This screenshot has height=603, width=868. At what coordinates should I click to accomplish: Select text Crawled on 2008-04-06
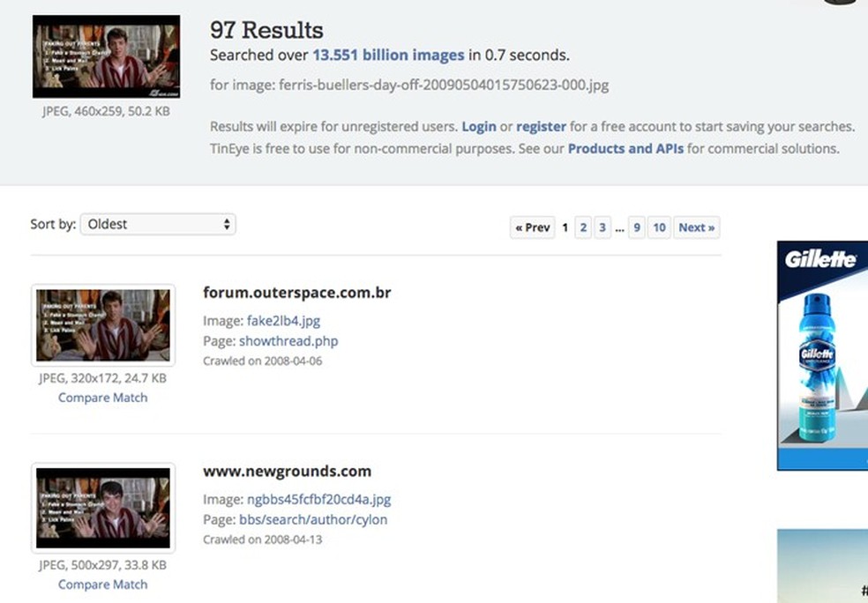click(262, 361)
